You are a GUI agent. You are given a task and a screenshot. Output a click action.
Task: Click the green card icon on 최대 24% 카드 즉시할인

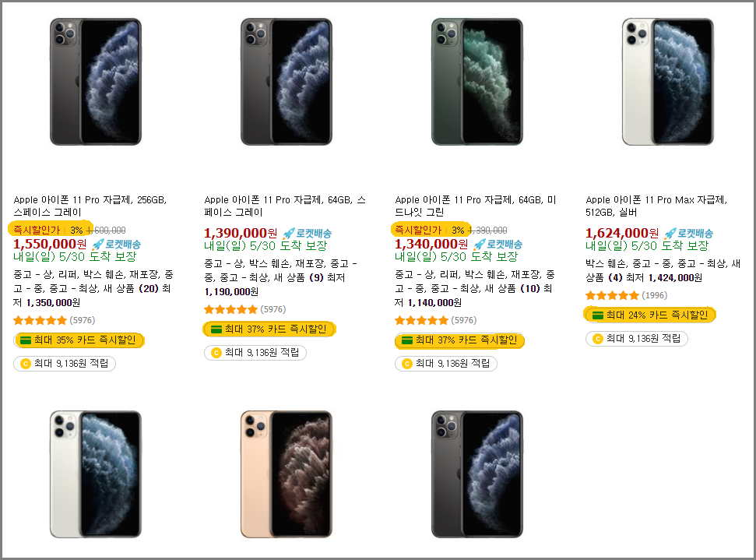(598, 315)
